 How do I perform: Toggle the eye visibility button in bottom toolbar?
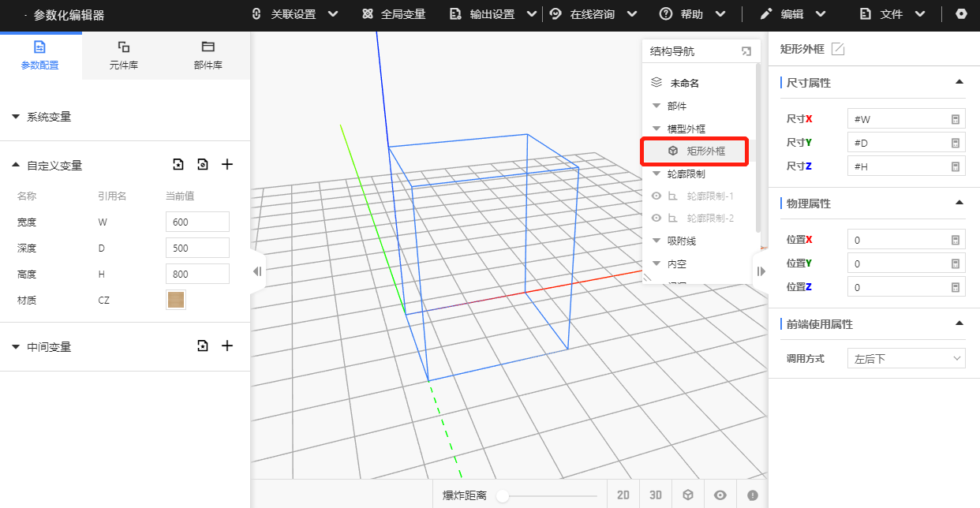tap(720, 495)
